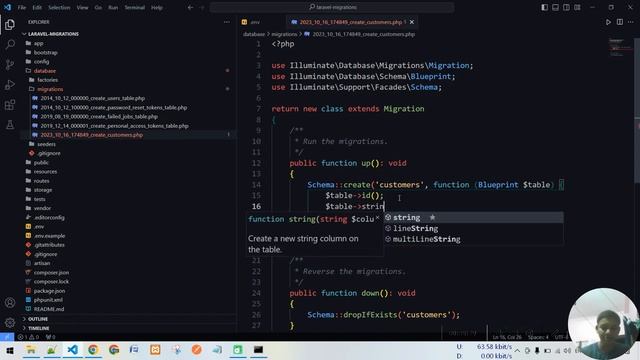Open the Selection menu
The height and width of the screenshot is (360, 640).
tap(59, 7)
